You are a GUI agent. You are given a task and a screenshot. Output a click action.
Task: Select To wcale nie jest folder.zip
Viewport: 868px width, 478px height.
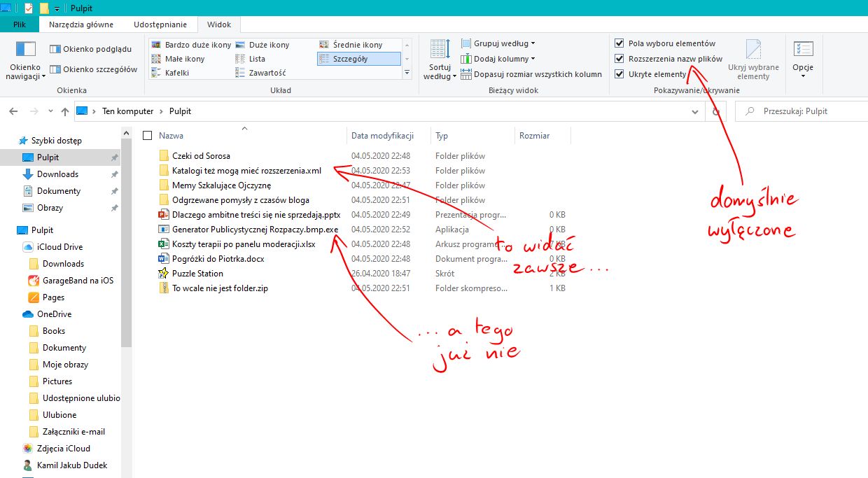(x=220, y=288)
